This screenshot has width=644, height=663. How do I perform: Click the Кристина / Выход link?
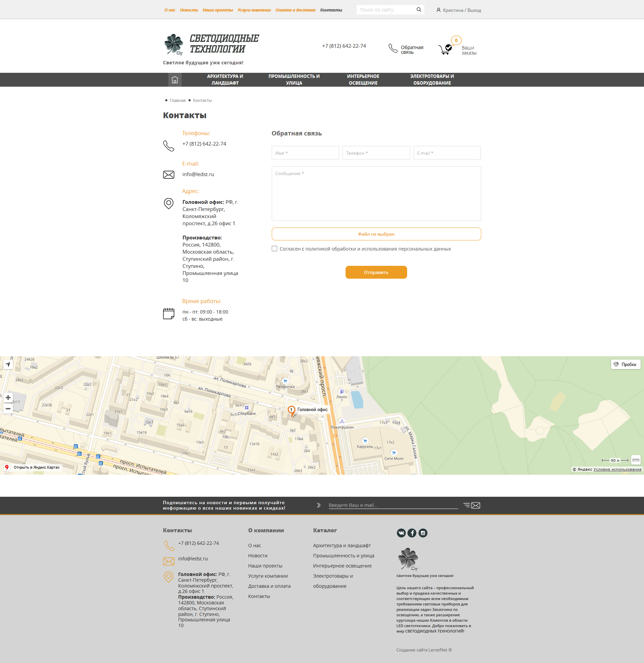(462, 10)
